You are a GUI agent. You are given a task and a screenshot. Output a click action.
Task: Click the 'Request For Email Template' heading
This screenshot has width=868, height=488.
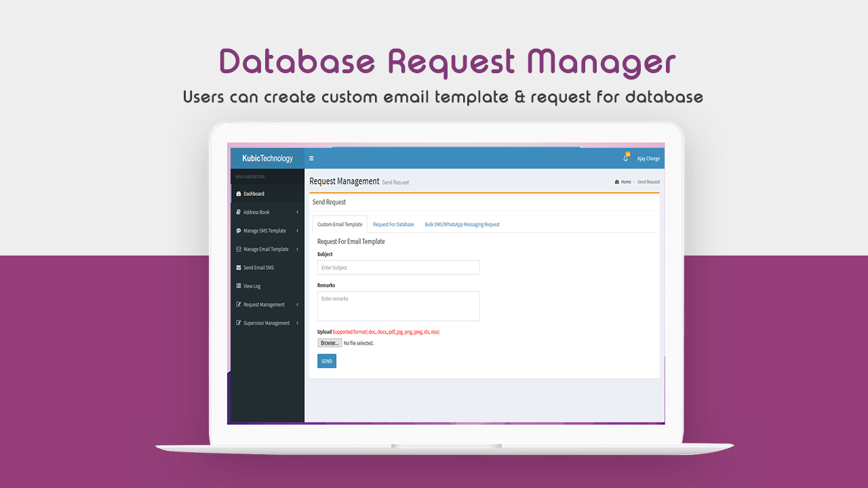tap(351, 241)
